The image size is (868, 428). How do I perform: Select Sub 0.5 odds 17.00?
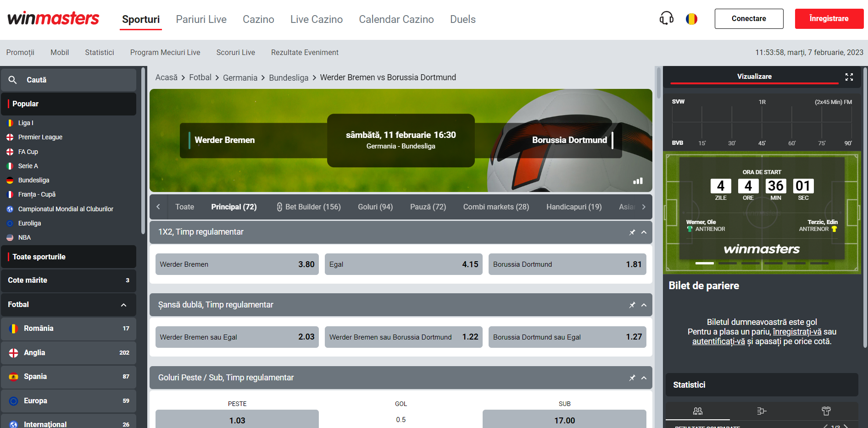tap(564, 420)
